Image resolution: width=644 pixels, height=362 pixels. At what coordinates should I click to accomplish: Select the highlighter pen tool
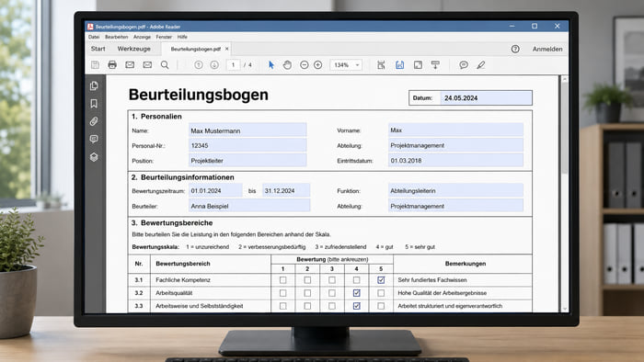coord(481,65)
